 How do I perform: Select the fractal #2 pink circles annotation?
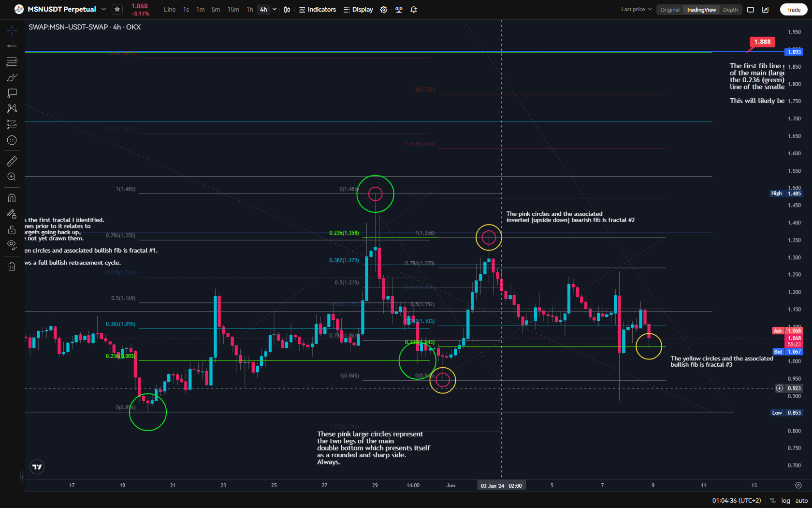[x=570, y=217]
